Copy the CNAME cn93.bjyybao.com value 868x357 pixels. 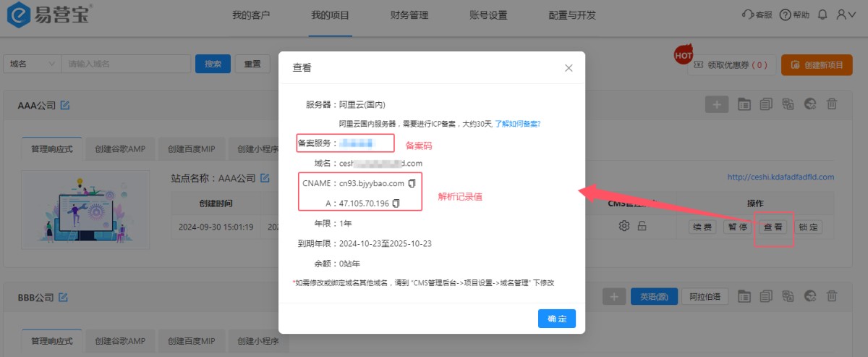(412, 183)
